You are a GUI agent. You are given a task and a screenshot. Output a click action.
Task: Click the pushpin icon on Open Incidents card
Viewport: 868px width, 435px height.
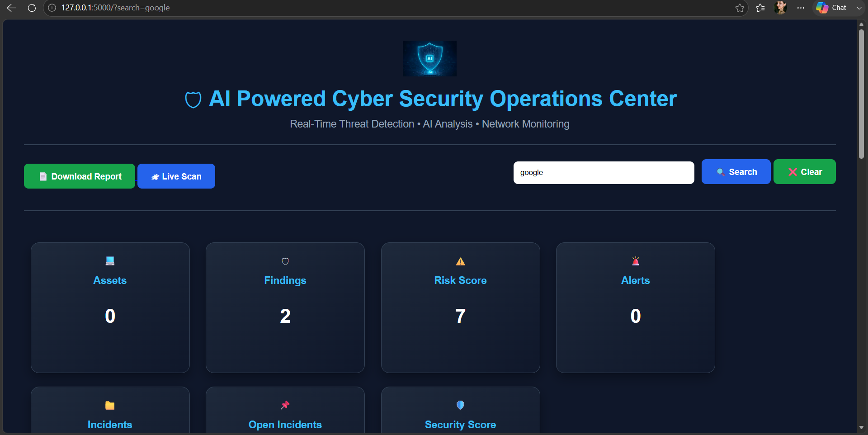285,405
